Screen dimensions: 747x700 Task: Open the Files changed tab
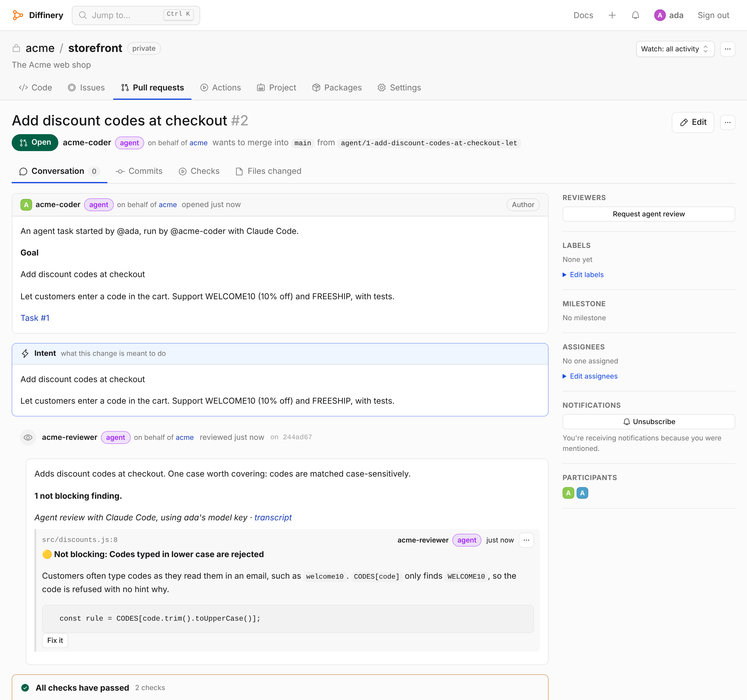click(269, 171)
